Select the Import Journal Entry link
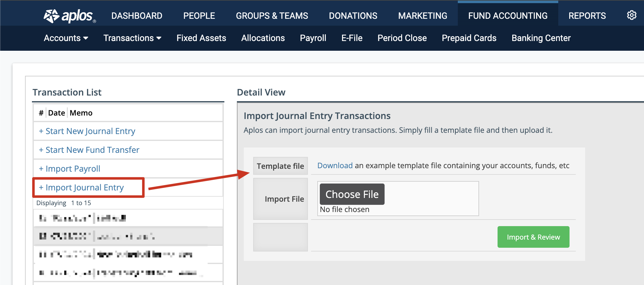This screenshot has width=644, height=285. (x=81, y=187)
